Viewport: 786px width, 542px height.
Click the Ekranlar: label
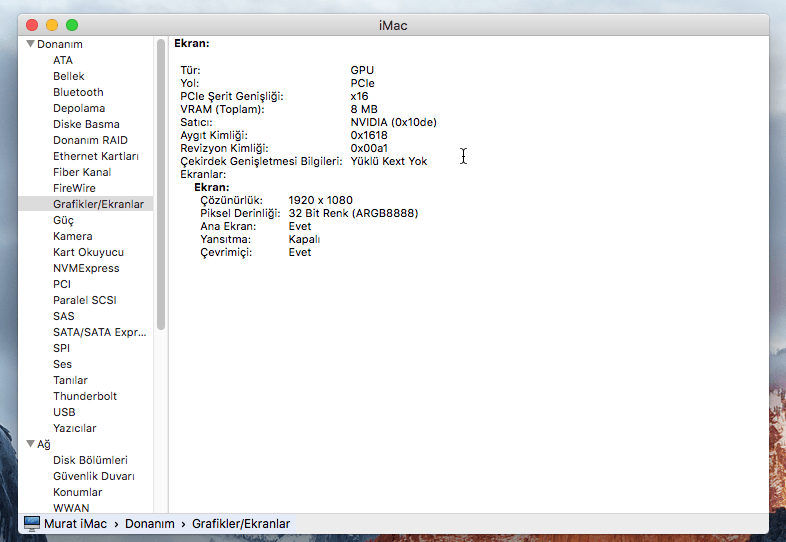pyautogui.click(x=203, y=174)
